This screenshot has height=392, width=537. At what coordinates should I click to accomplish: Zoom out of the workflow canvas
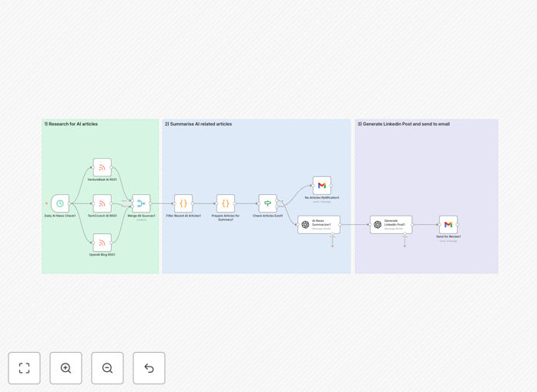(x=107, y=368)
